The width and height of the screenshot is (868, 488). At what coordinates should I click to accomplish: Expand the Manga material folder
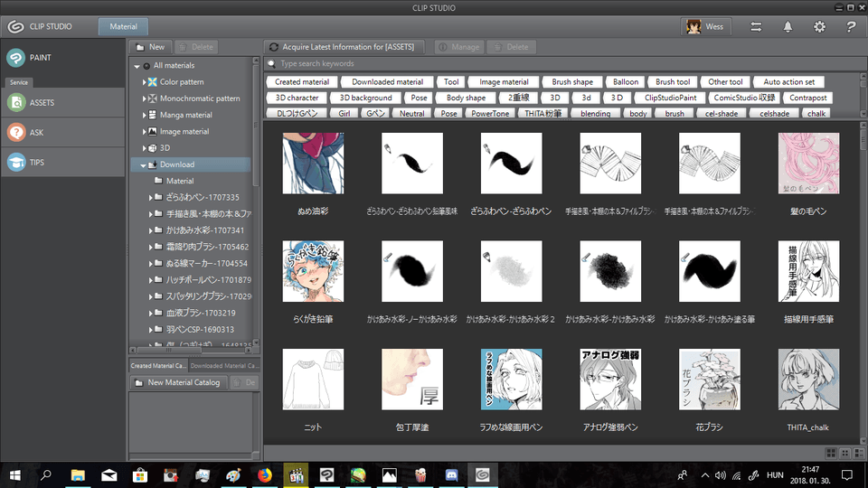[144, 116]
